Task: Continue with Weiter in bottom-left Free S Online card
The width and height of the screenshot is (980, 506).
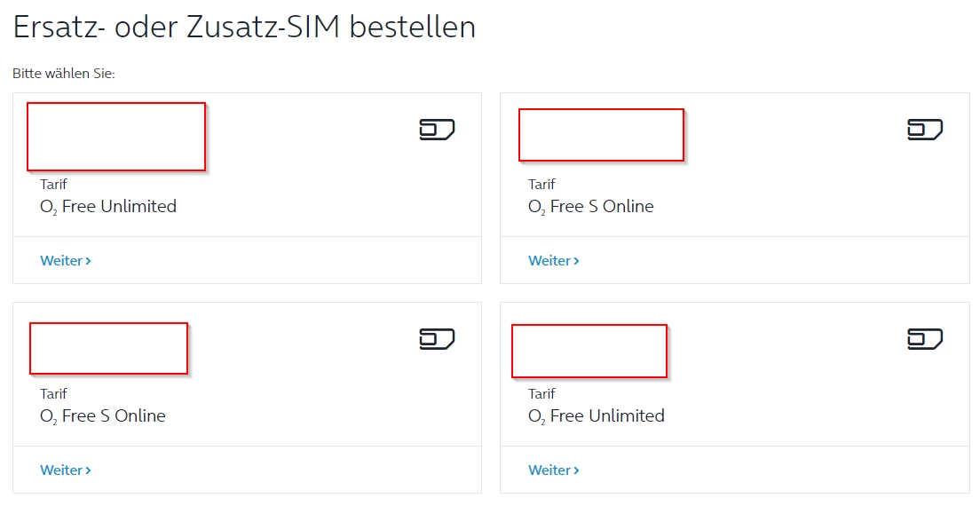Action: click(x=66, y=470)
